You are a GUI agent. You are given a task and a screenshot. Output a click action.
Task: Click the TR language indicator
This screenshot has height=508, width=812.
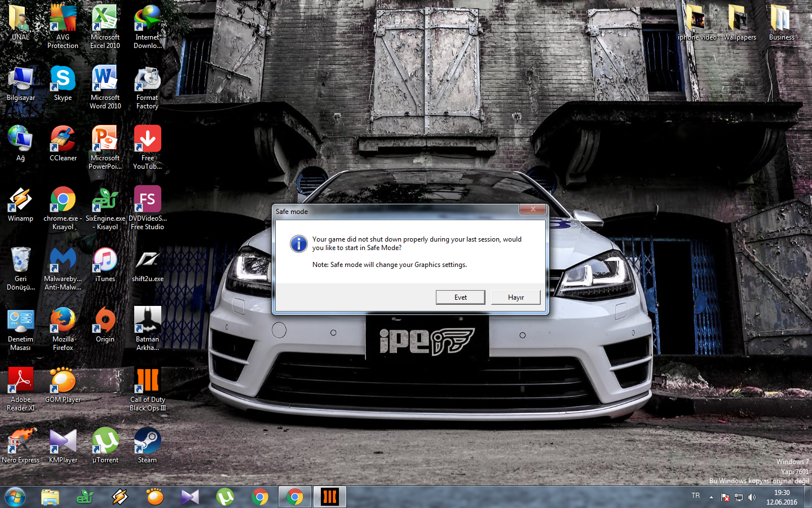696,496
